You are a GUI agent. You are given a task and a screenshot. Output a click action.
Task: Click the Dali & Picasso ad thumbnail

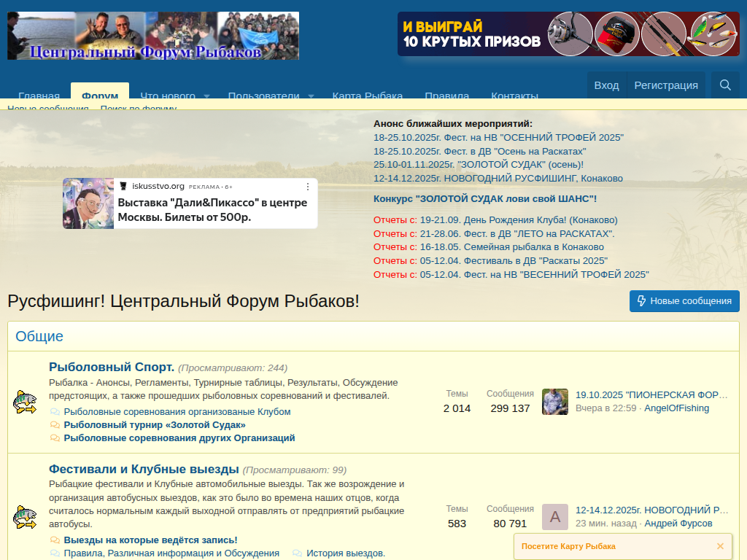88,203
